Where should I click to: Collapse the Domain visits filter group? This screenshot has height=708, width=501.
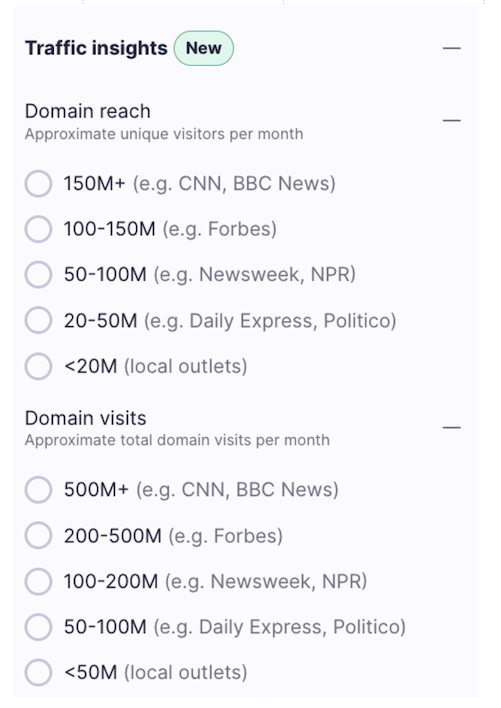coord(451,427)
